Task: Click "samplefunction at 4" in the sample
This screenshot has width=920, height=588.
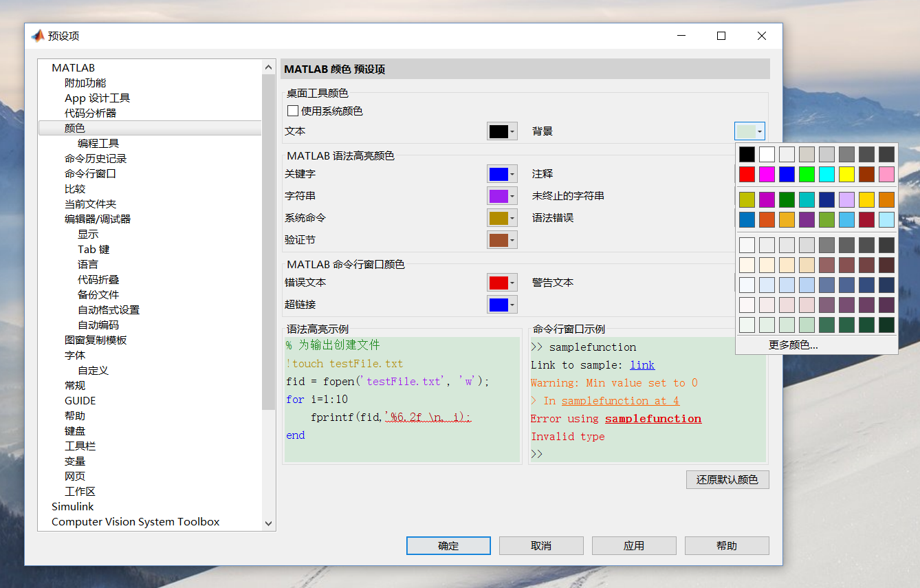Action: pyautogui.click(x=620, y=400)
